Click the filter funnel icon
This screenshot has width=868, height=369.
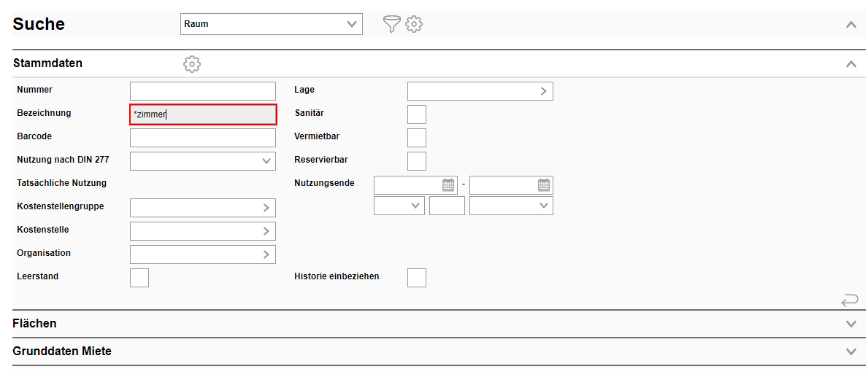point(392,24)
